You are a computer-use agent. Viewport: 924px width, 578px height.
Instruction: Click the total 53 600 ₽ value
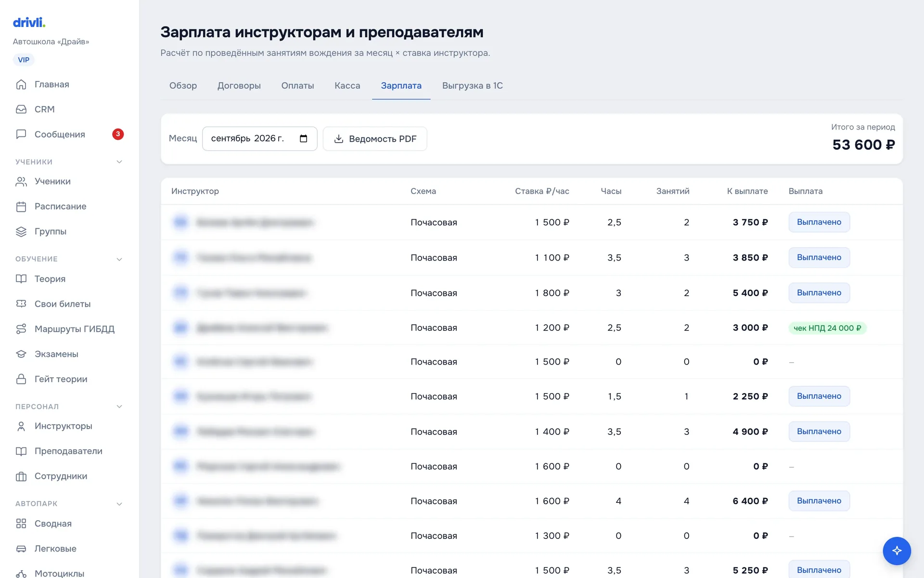coord(863,144)
